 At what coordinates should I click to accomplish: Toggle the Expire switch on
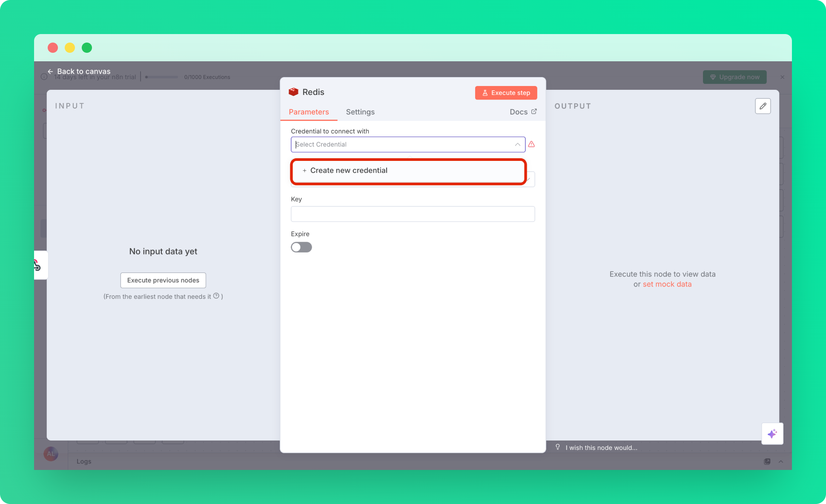coord(301,247)
